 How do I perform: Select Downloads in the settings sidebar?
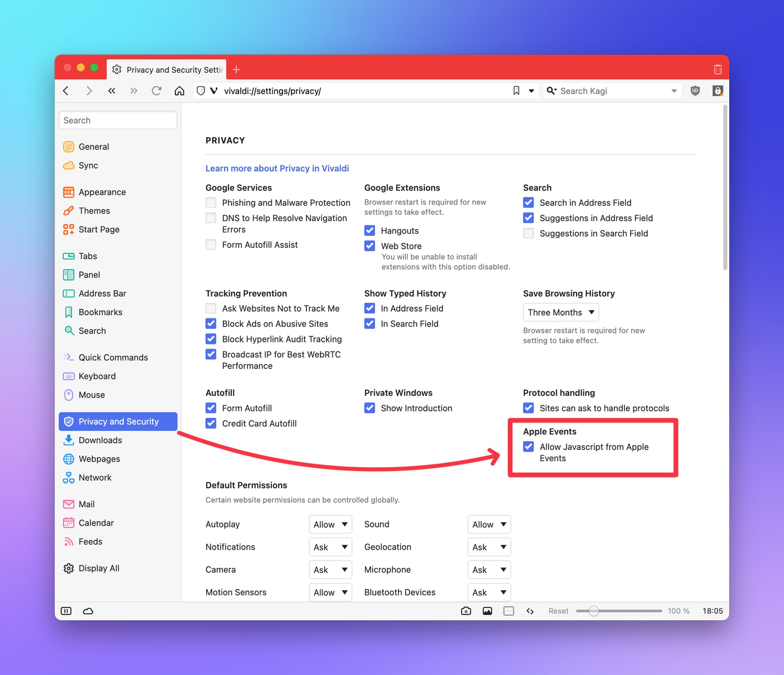point(100,440)
